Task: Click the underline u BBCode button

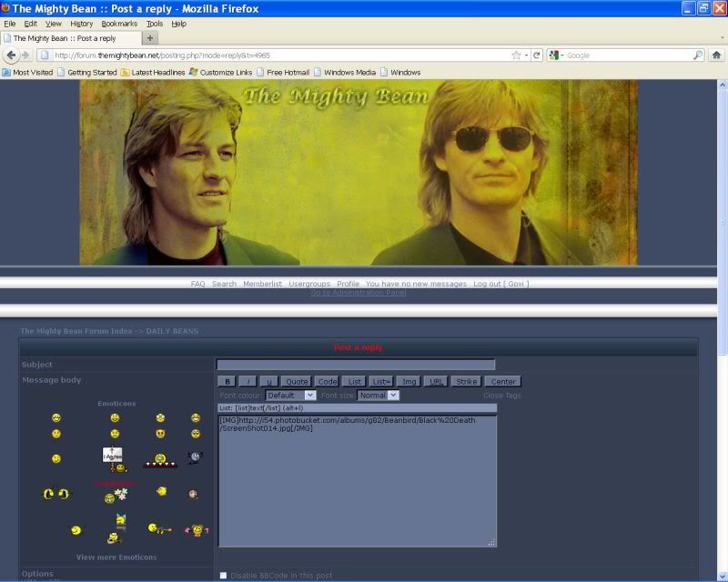Action: (x=268, y=382)
